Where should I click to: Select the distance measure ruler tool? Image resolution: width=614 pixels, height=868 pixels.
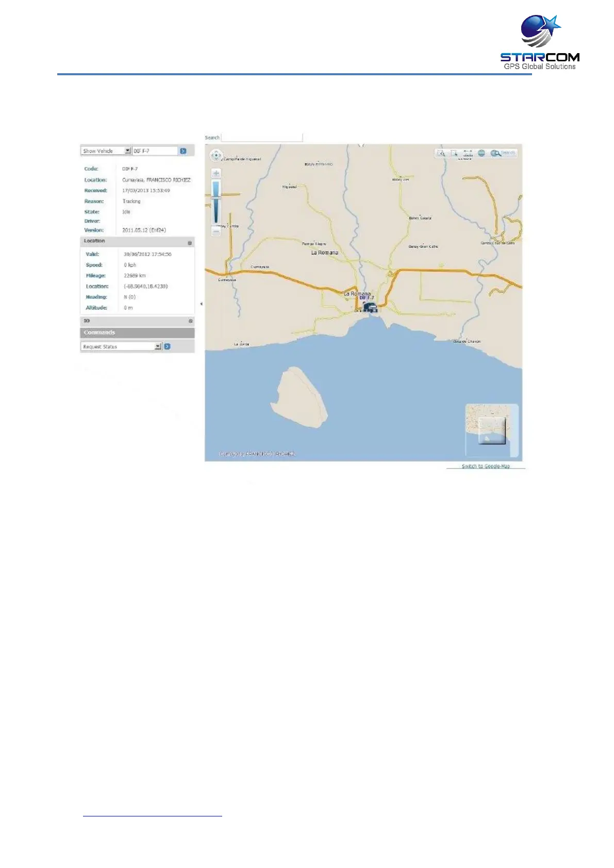tap(468, 153)
